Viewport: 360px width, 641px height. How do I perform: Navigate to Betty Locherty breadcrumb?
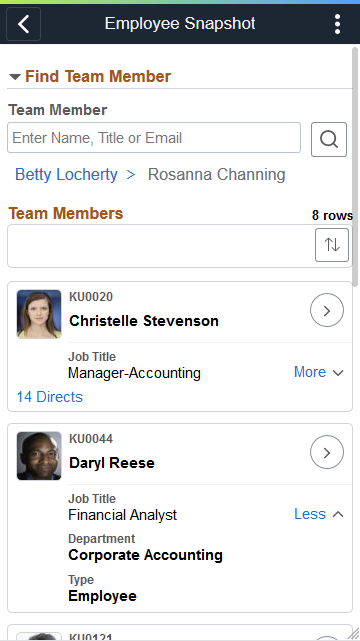[66, 175]
